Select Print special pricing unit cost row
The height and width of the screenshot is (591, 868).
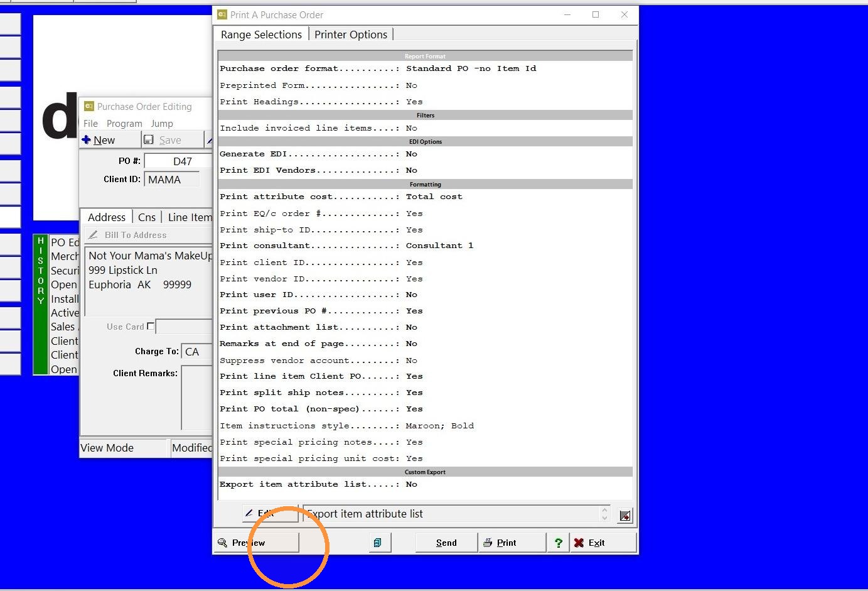tap(425, 458)
